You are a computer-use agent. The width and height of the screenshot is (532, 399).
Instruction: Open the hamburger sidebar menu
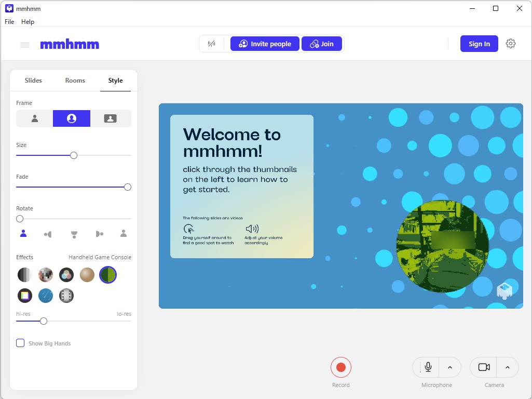tap(25, 45)
